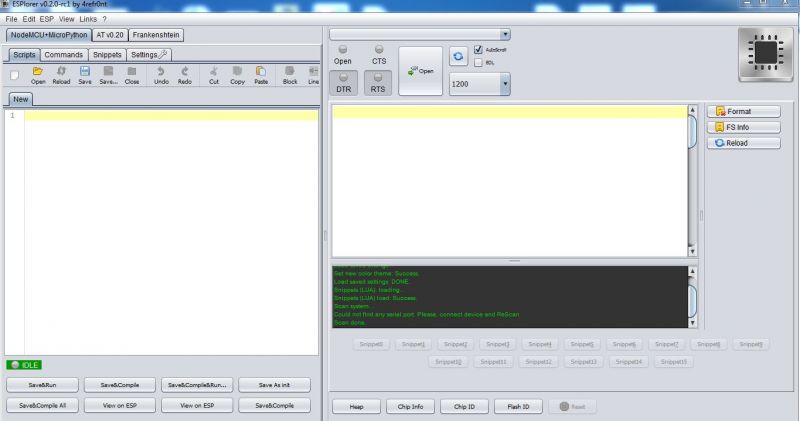
Task: Select the Scripts tab
Action: point(24,55)
